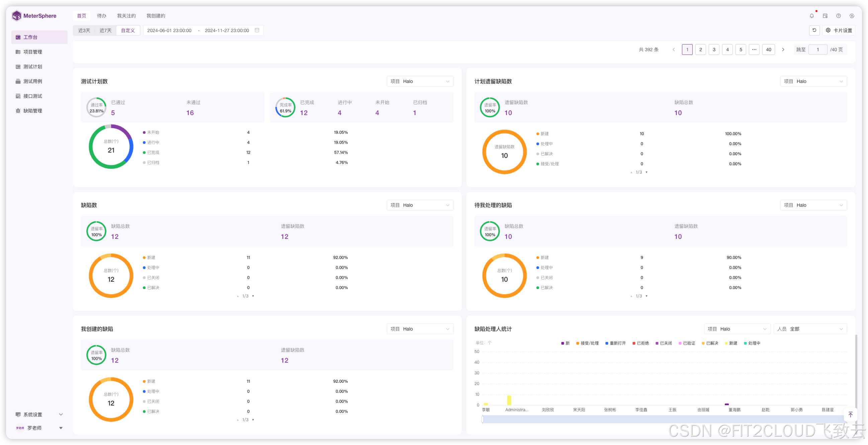
Task: Toggle the 已完成 legend item in 测试计划数
Action: tap(151, 153)
